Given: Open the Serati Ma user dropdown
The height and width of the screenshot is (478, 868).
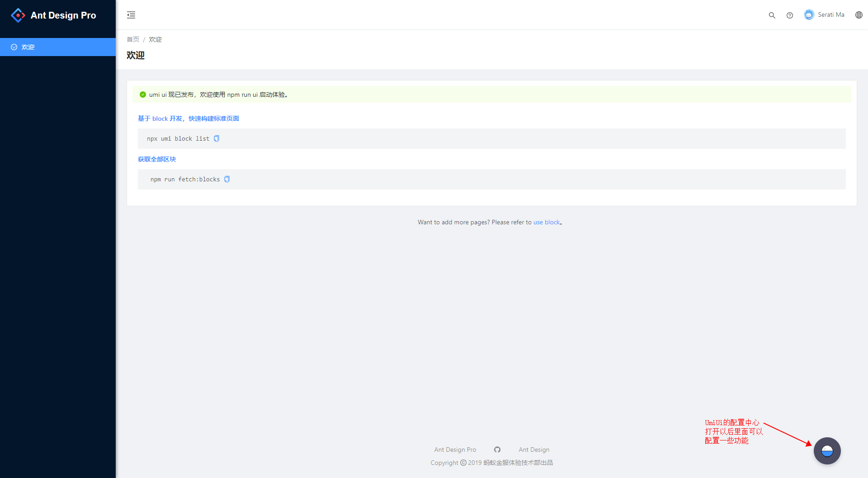Looking at the screenshot, I should [824, 14].
